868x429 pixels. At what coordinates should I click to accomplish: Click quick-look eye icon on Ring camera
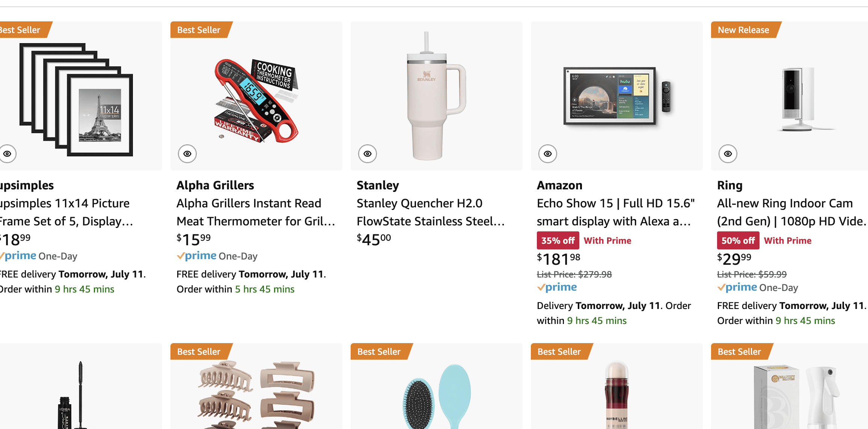point(728,154)
